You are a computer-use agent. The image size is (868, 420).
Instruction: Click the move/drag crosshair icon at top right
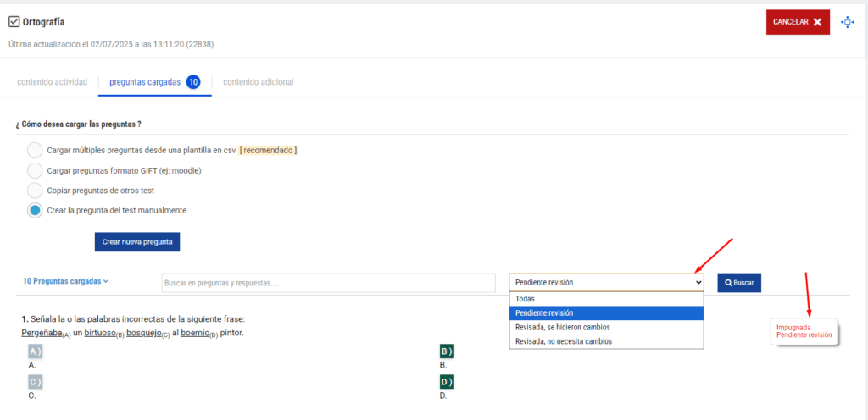pos(847,22)
